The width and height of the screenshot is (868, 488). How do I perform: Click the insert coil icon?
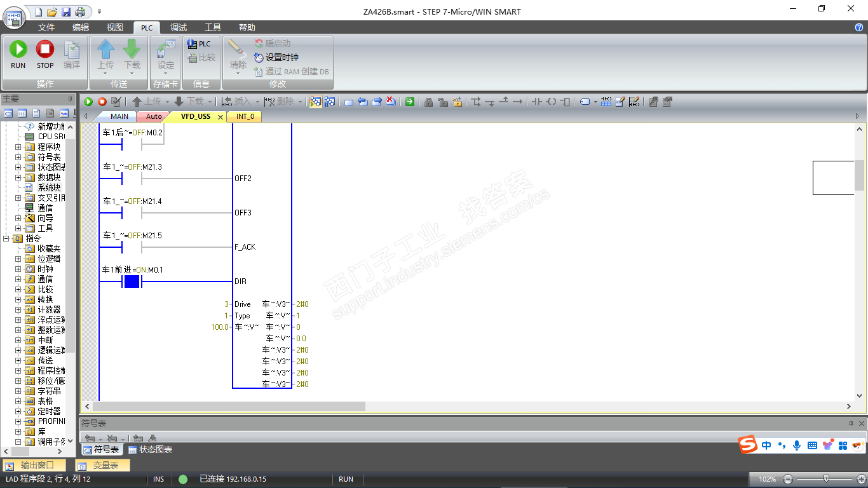pos(551,102)
